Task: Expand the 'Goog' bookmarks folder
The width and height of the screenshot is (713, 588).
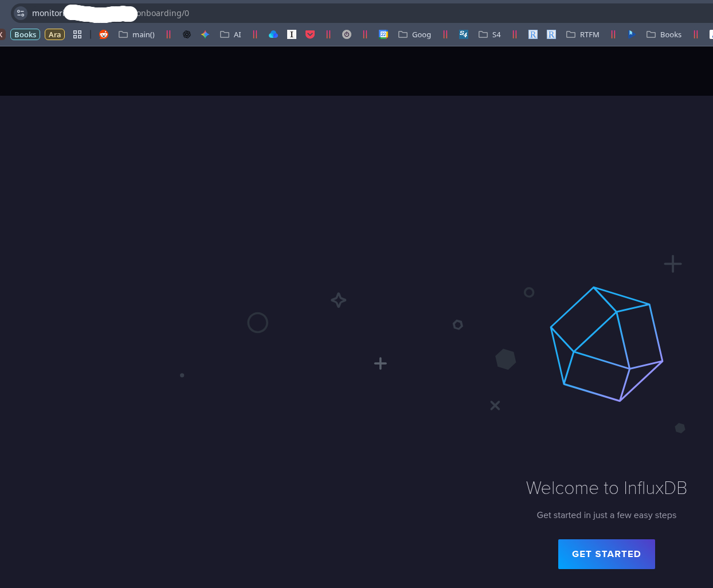Action: click(414, 34)
